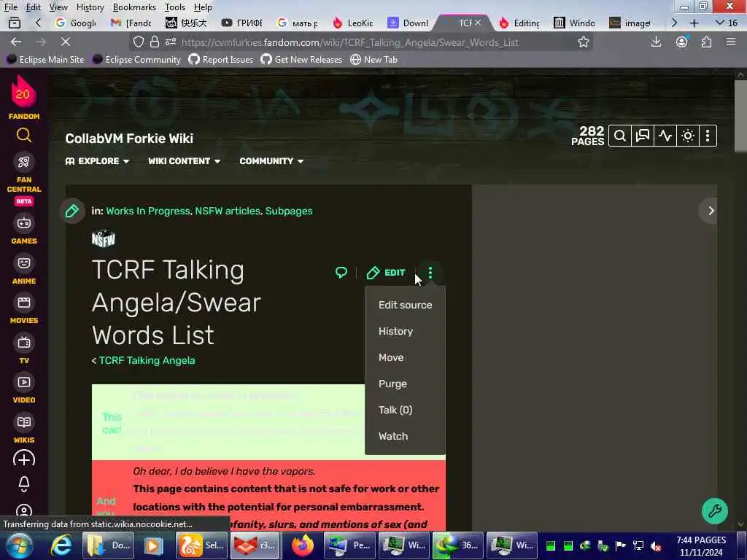This screenshot has height=560, width=747.
Task: Open Report Issues bookmark
Action: 221,60
